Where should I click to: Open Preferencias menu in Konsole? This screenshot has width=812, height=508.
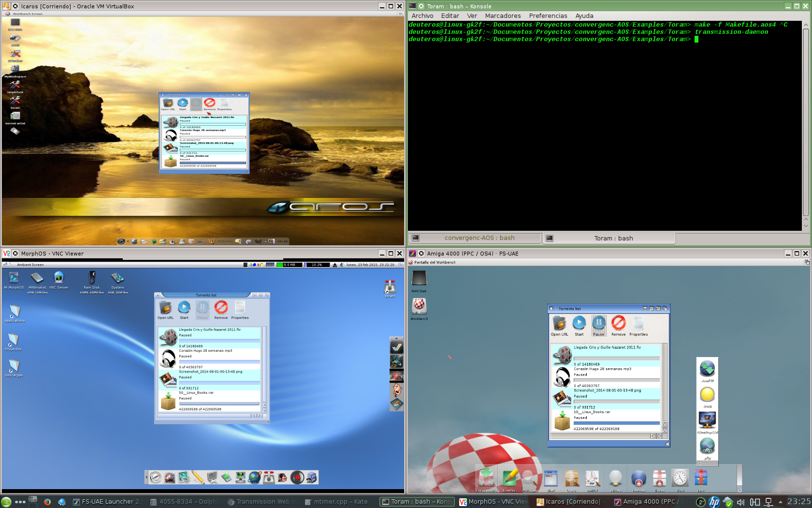tap(548, 15)
